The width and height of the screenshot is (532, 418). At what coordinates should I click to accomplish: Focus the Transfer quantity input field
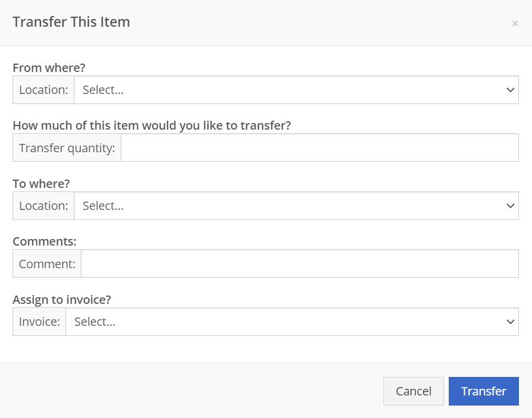[x=320, y=147]
